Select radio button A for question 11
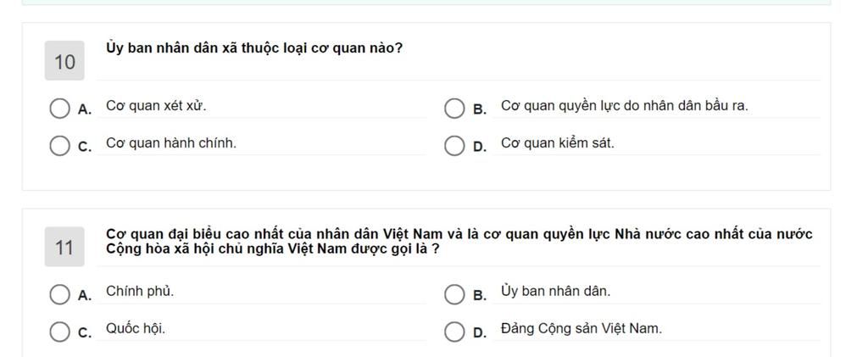This screenshot has height=357, width=868. click(59, 294)
